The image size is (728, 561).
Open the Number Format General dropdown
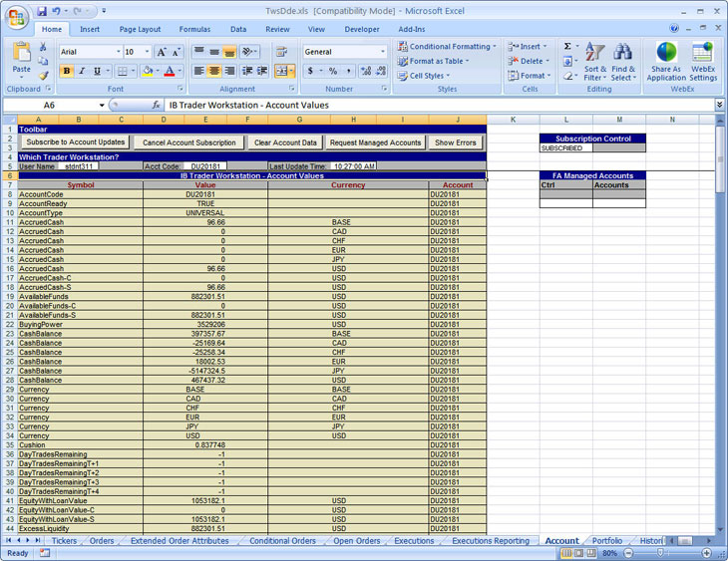383,52
